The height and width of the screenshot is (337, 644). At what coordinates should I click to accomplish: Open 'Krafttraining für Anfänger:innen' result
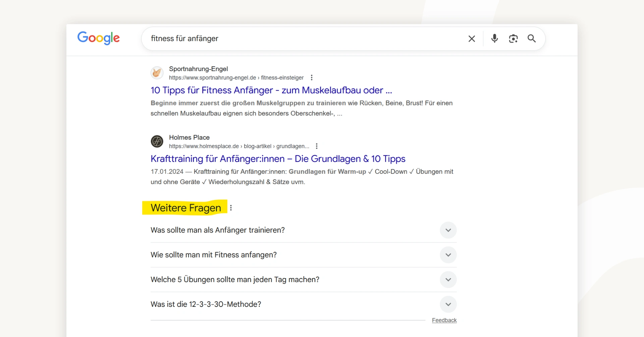click(278, 159)
